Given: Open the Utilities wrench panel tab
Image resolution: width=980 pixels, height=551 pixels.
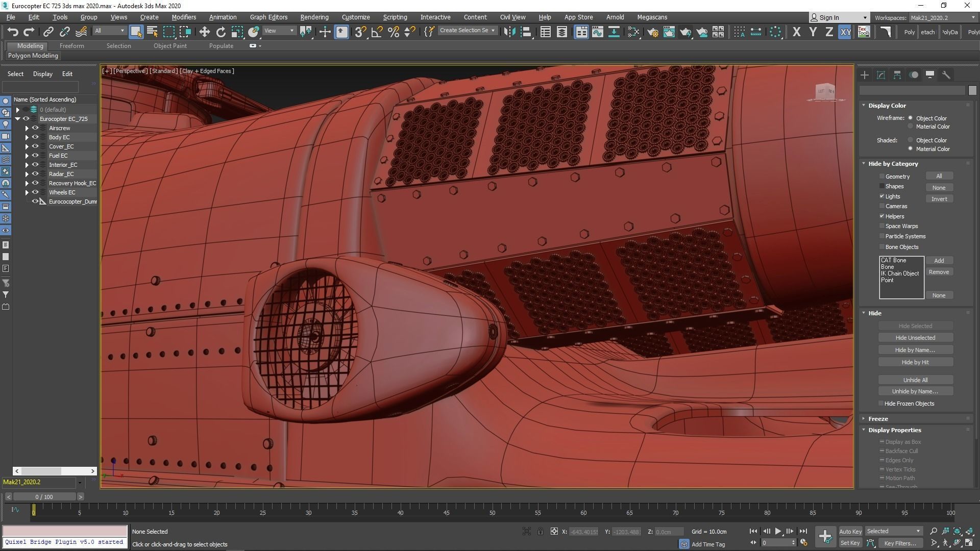Looking at the screenshot, I should [x=946, y=75].
